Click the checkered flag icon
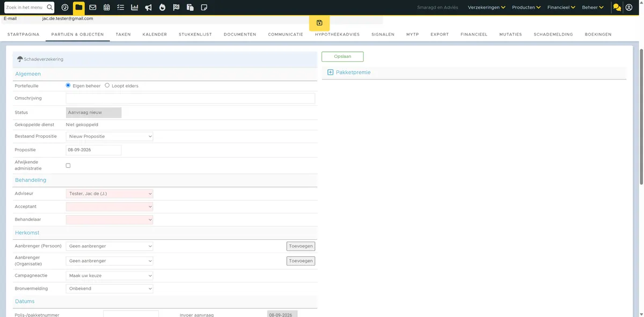Screen dimensions: 644x317 pos(176,8)
